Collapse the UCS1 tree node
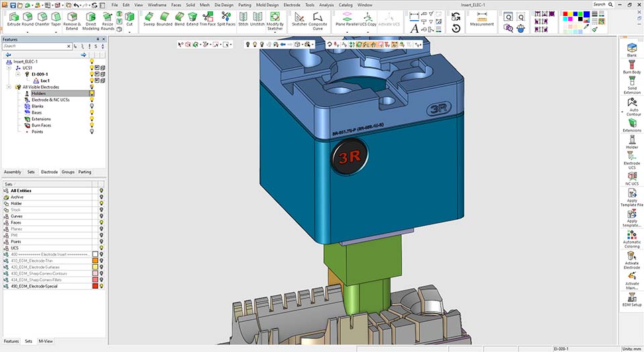644x352 pixels. pos(9,68)
